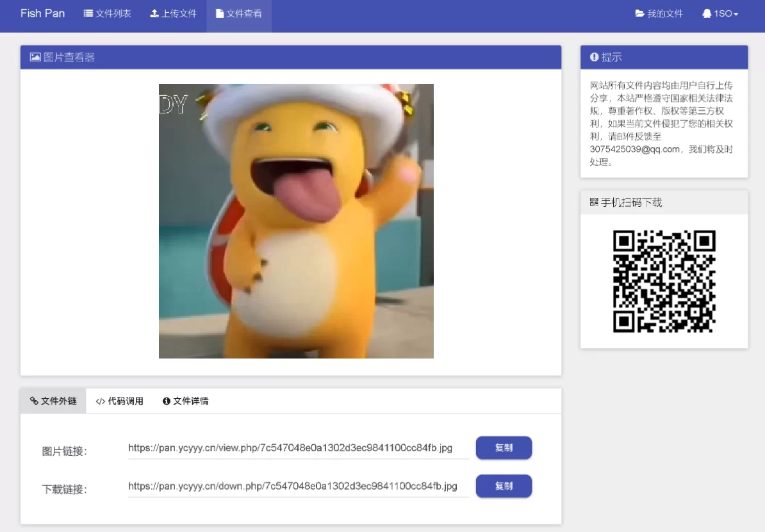Click the picture icon in 图片查看器 header
Screen dimensions: 765x532
[x=35, y=57]
